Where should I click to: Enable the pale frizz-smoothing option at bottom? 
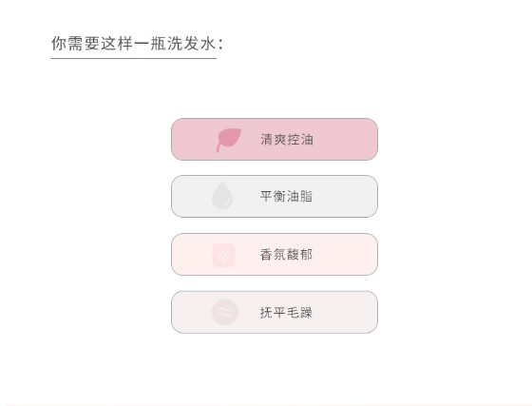coord(275,312)
